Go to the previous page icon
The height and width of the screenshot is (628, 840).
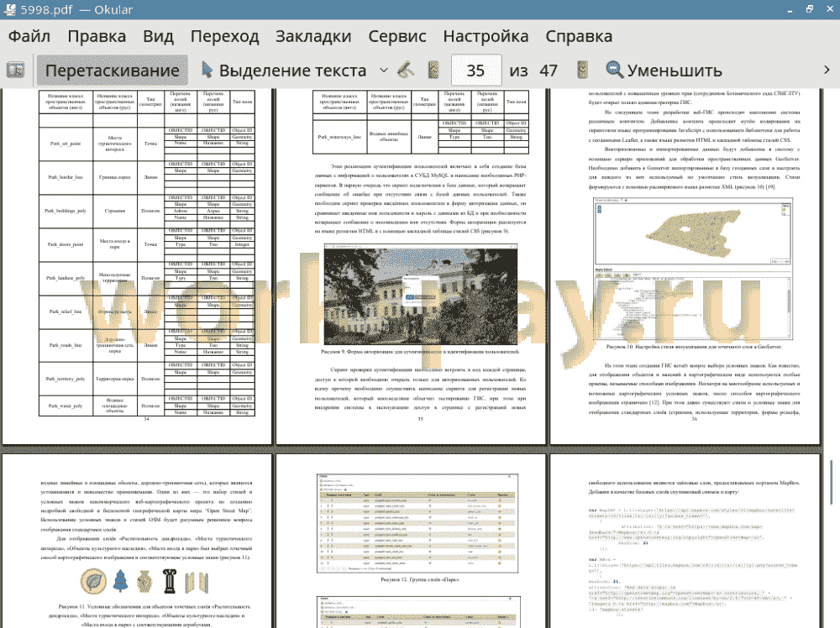click(434, 71)
